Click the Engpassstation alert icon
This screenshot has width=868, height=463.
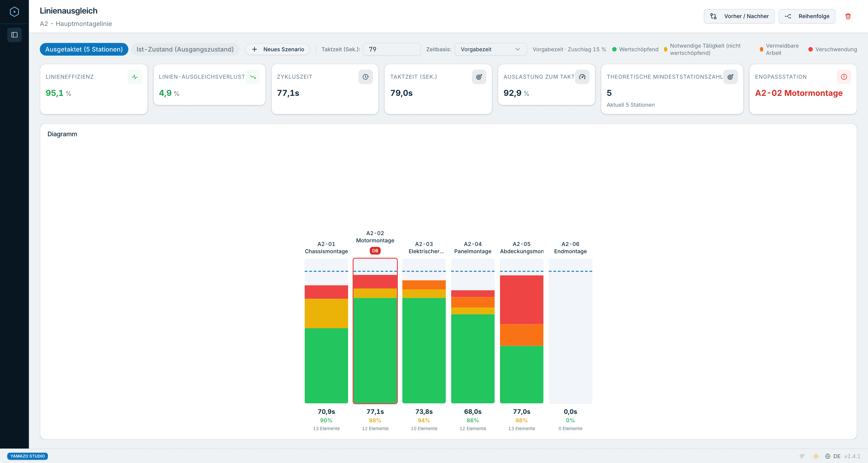844,77
